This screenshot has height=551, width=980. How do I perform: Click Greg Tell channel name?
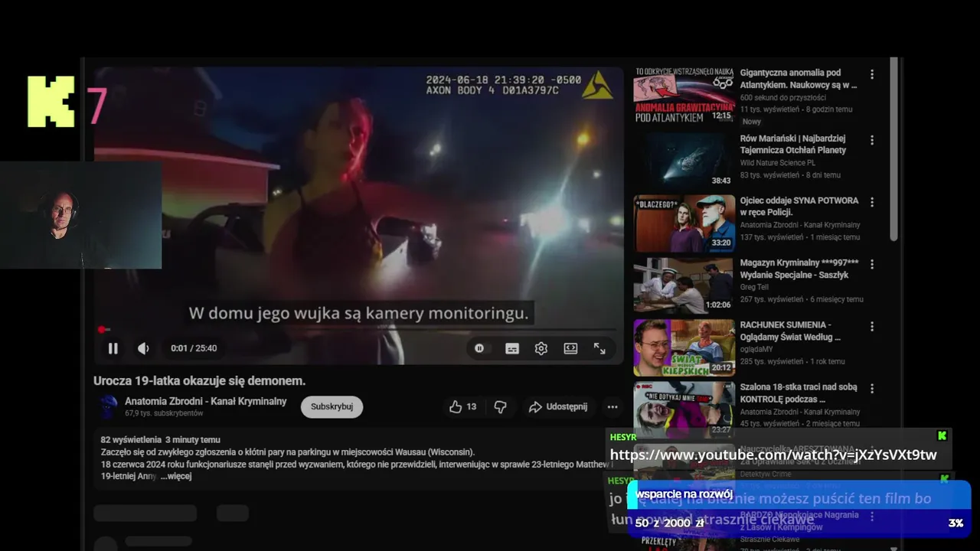click(753, 287)
